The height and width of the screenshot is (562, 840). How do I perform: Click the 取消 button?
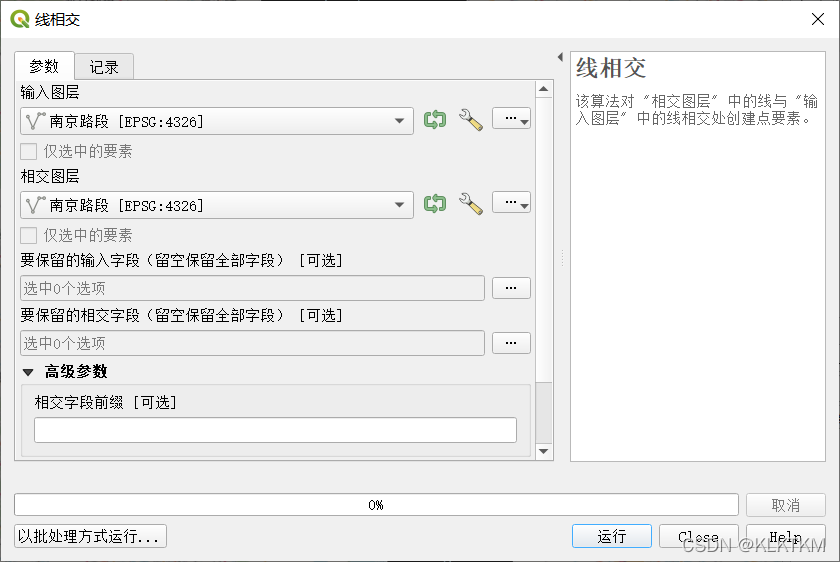pos(786,505)
